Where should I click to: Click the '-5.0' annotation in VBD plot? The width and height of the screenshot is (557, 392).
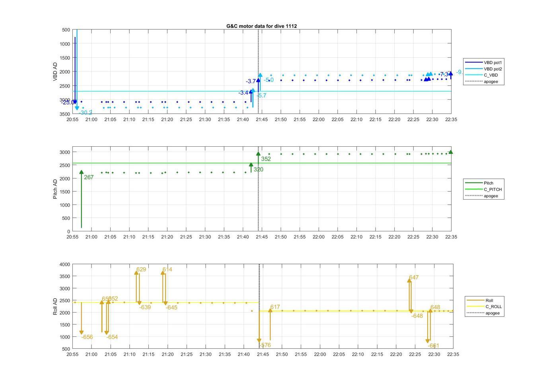pyautogui.click(x=269, y=80)
